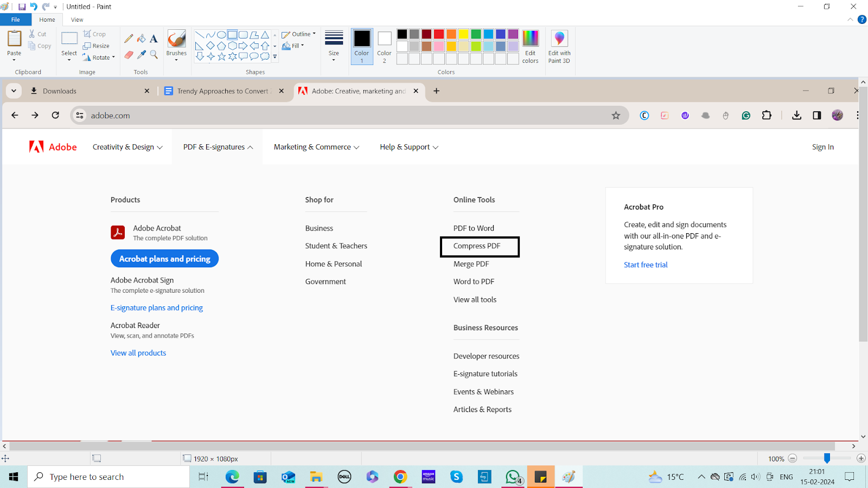Click the zoom out minus button
868x488 pixels.
coord(793,459)
